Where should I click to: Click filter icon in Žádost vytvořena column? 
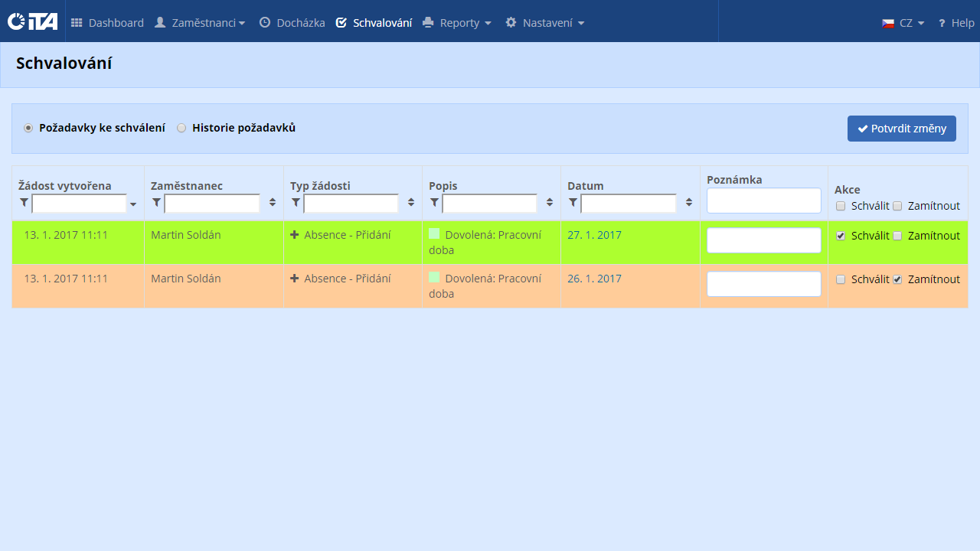coord(24,203)
